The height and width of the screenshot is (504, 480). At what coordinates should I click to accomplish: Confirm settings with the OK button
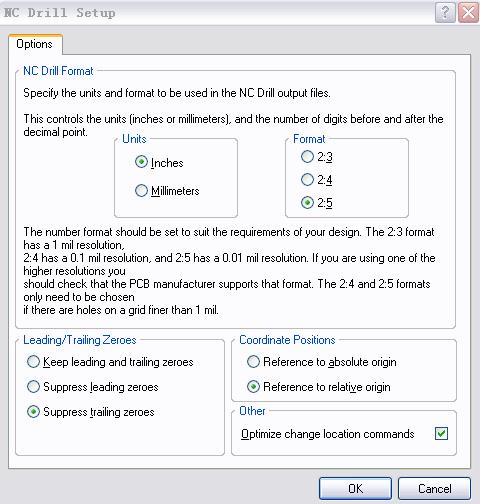(x=355, y=489)
